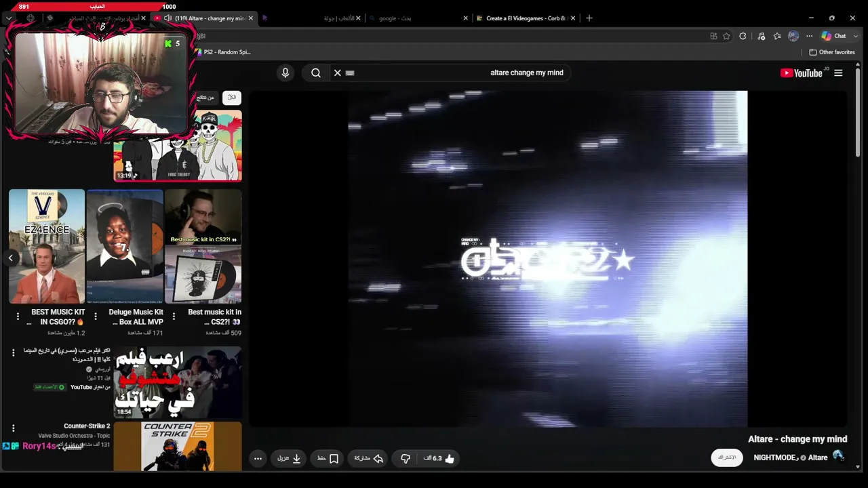The image size is (868, 488).
Task: Open options menu for Counter-Strike 2 item
Action: coord(13,428)
